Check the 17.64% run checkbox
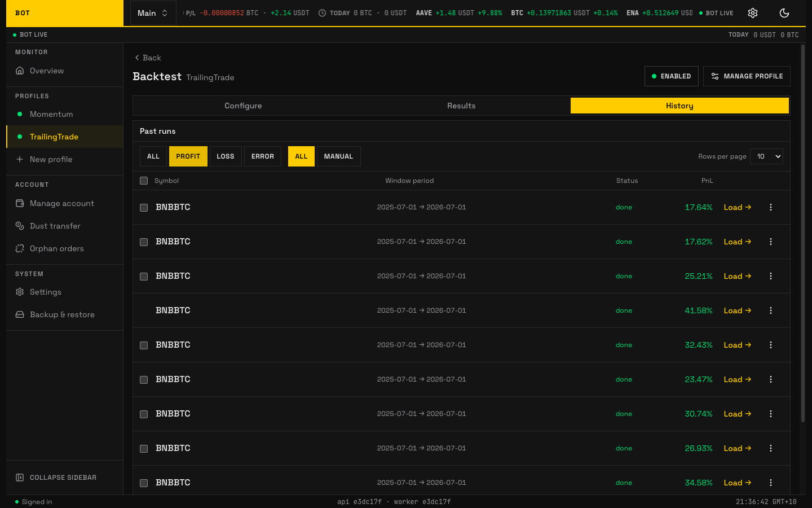812x508 pixels. 144,208
